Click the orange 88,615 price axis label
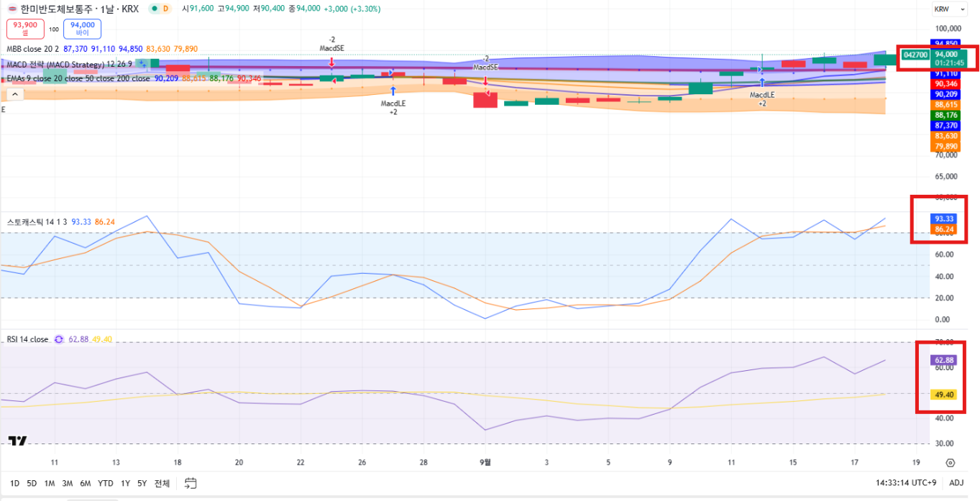The width and height of the screenshot is (980, 501). 945,105
